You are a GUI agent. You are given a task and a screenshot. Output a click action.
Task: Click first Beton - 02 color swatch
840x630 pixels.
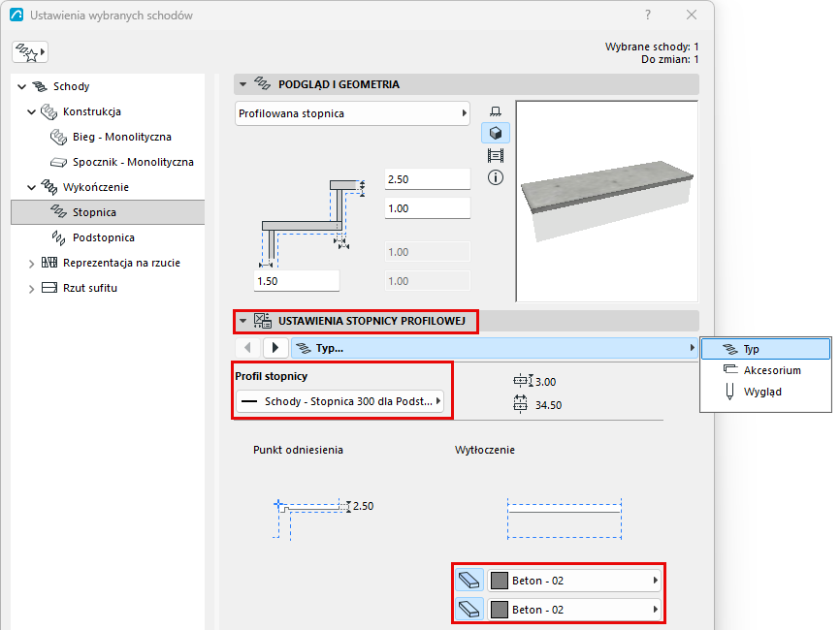coord(500,581)
